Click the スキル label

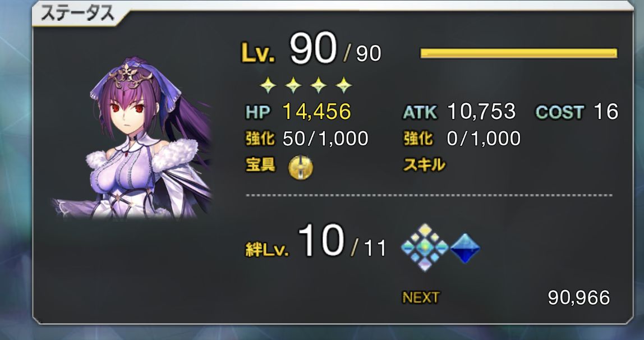(x=424, y=165)
